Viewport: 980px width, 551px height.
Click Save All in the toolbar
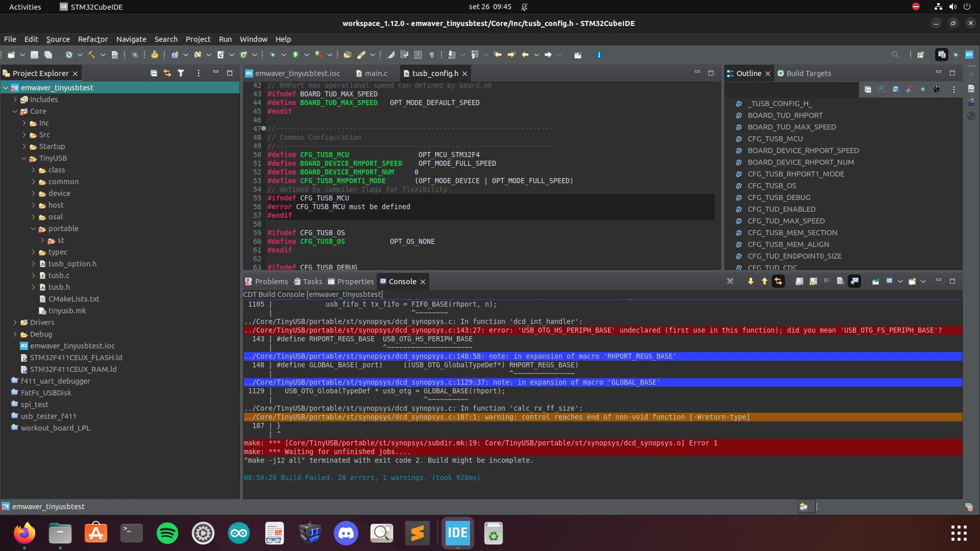pos(48,55)
